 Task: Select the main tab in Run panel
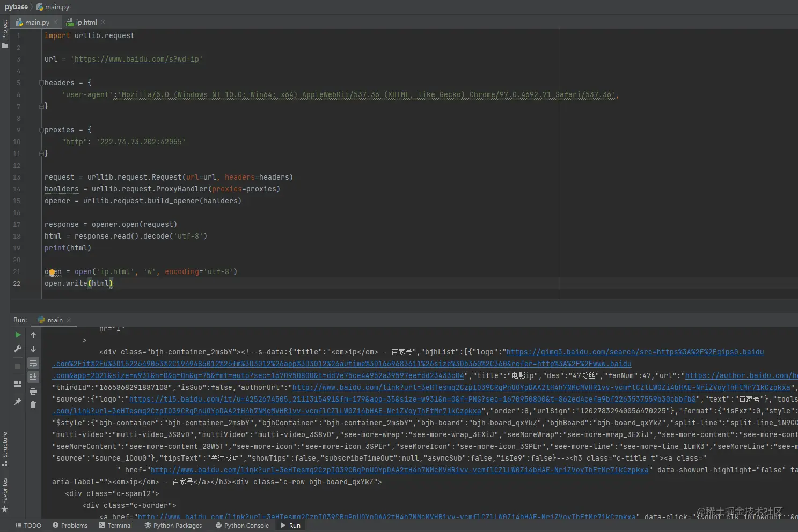click(x=55, y=320)
